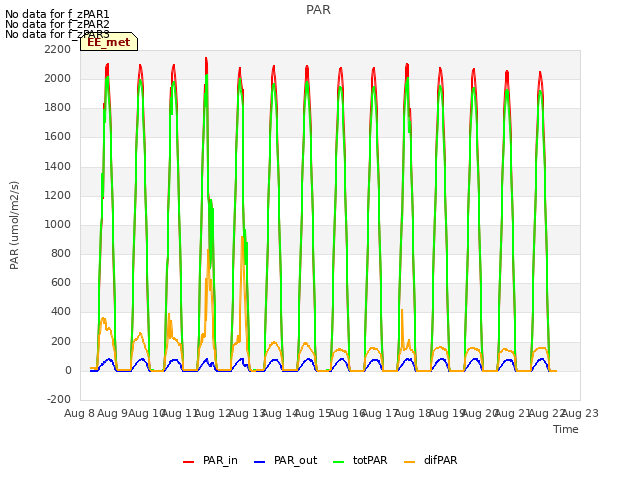The image size is (640, 480).
Task: Click the blue PAR_out legend swatch
Action: (260, 462)
